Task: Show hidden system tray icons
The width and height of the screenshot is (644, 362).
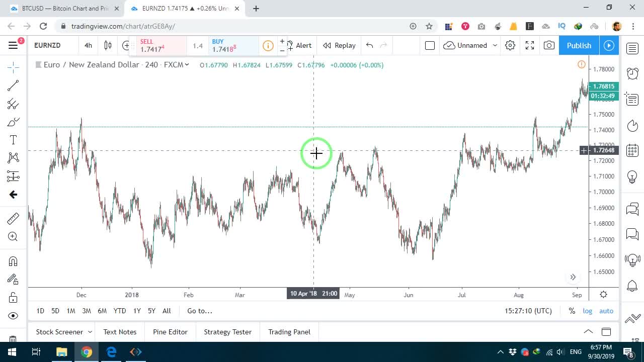Action: tap(500, 352)
